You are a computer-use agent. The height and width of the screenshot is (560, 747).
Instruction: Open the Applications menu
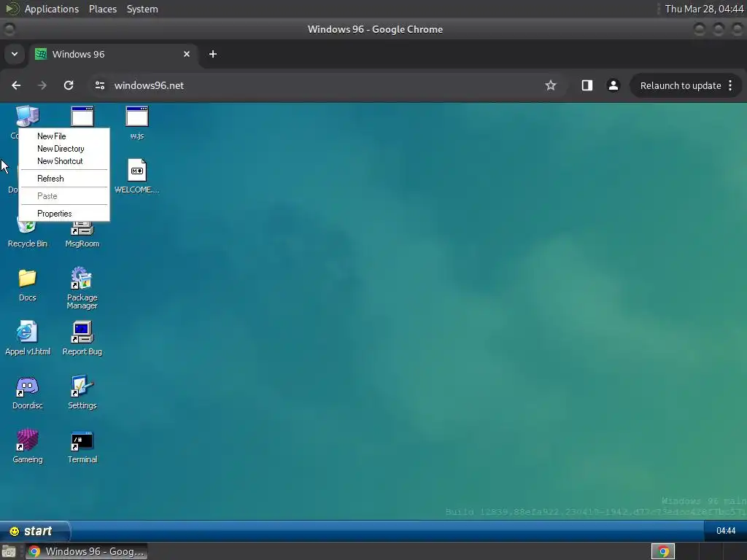click(x=51, y=9)
